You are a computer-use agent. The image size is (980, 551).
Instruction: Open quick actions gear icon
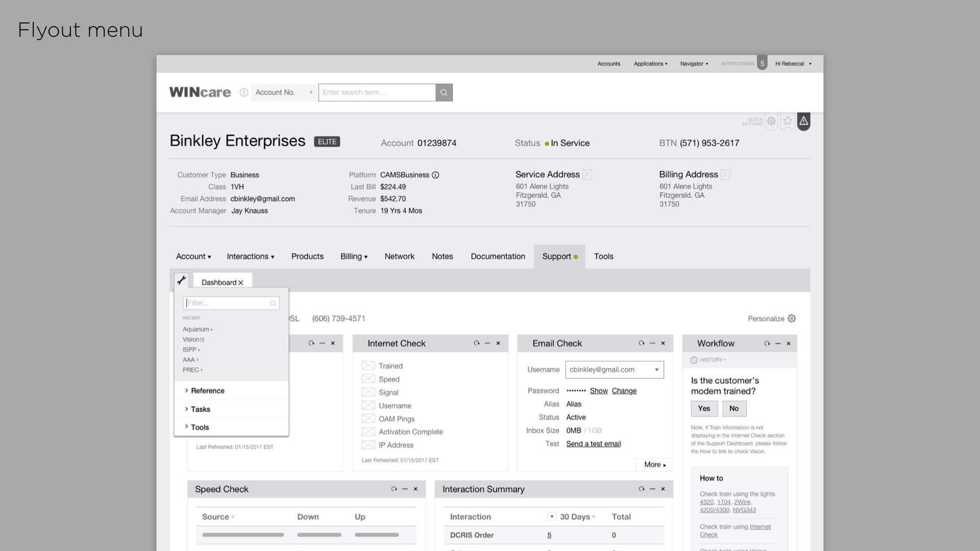(771, 121)
